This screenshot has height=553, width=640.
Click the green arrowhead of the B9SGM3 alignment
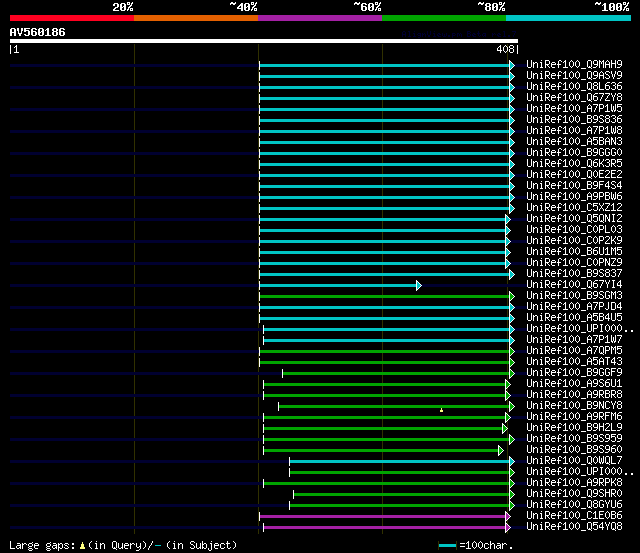[512, 296]
